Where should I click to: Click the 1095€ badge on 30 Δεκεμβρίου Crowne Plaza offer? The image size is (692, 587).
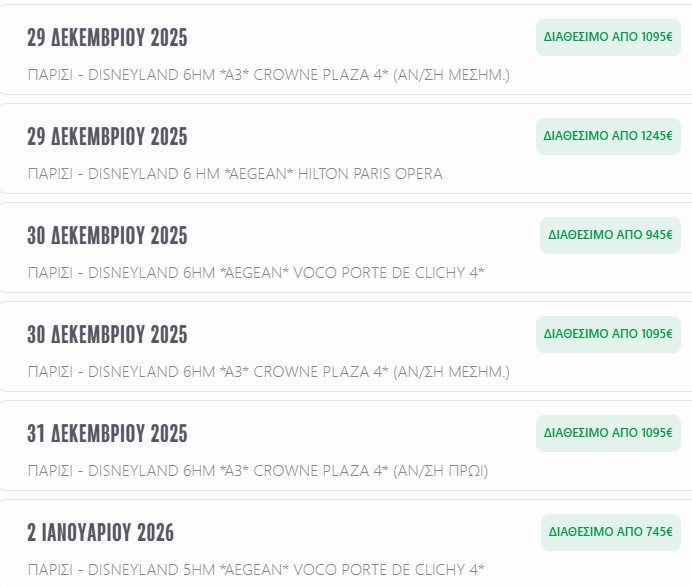[x=608, y=334]
